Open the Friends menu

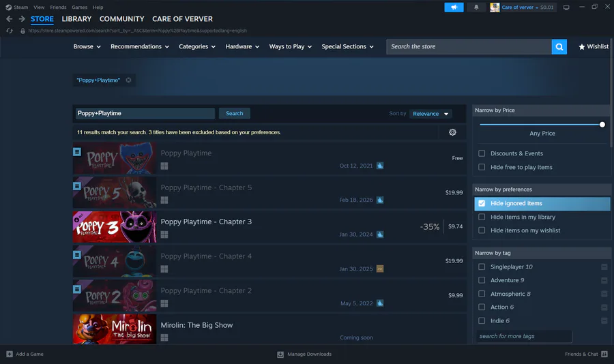tap(58, 7)
